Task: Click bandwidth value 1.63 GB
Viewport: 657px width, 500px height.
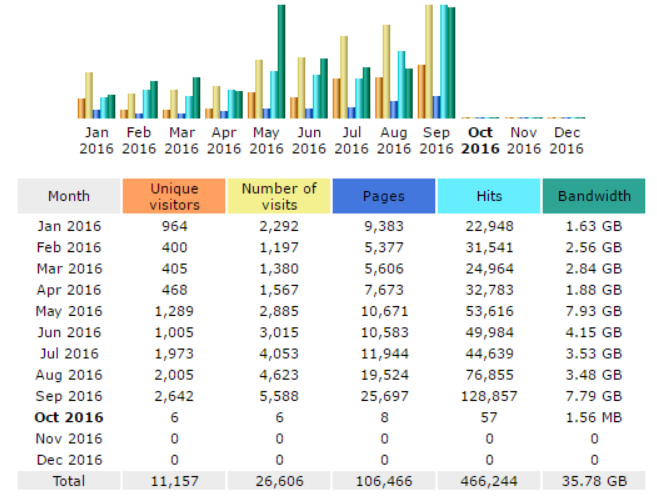Action: tap(594, 226)
